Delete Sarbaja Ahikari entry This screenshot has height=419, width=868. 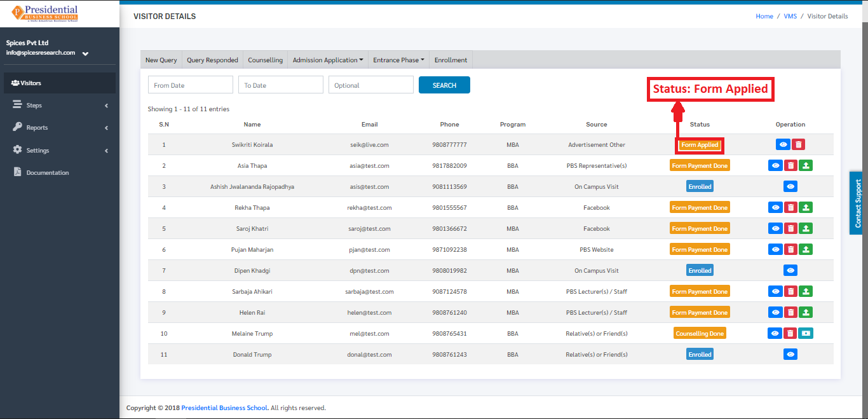[790, 291]
